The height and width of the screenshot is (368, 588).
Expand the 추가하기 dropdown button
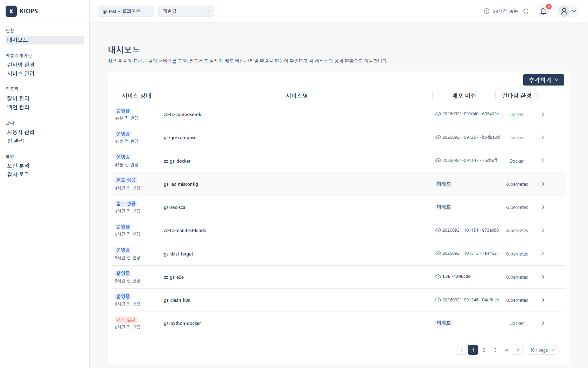coord(544,80)
